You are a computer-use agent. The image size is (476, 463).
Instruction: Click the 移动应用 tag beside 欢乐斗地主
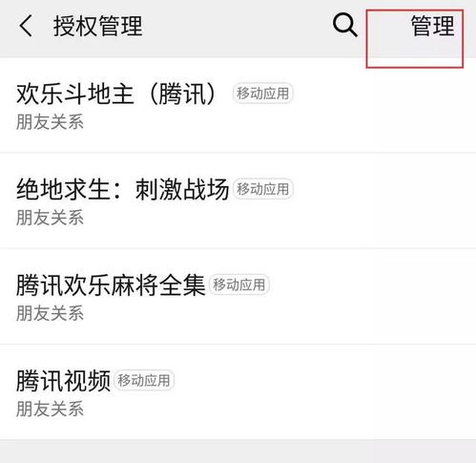262,94
